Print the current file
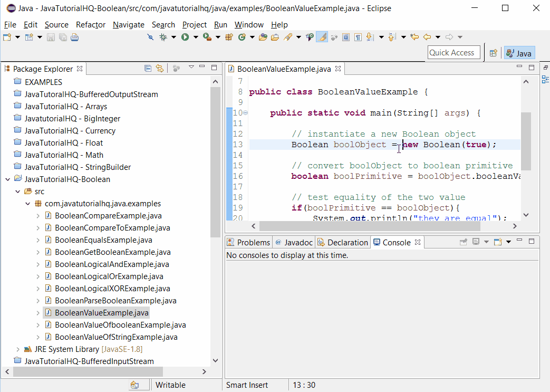550x392 pixels. click(74, 37)
